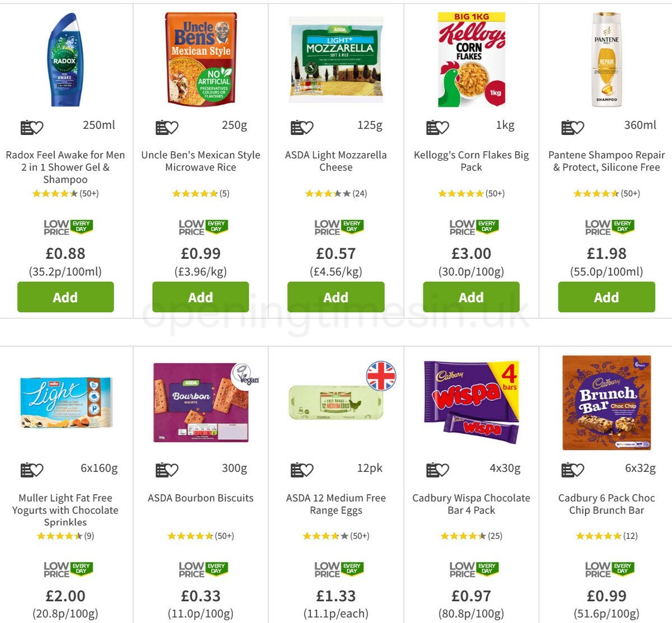
Task: Click the shopping list icon for Muller Light yogurts
Action: point(26,470)
